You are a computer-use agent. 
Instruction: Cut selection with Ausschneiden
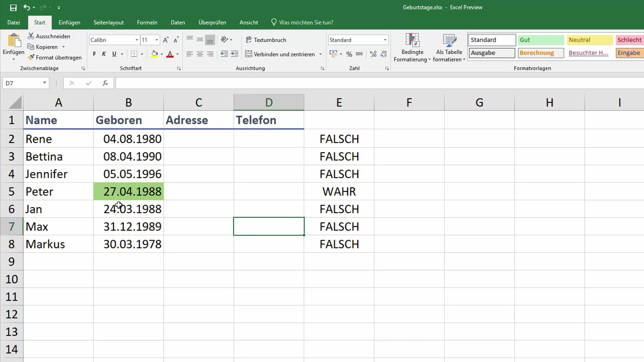point(49,36)
